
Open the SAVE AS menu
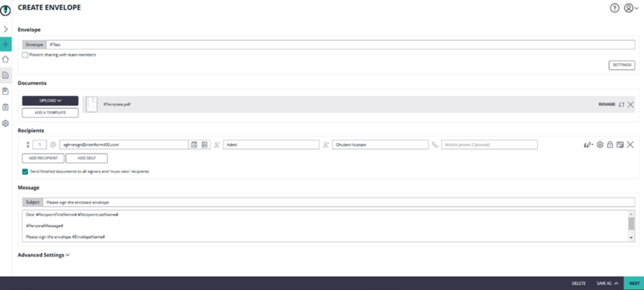[x=607, y=284]
